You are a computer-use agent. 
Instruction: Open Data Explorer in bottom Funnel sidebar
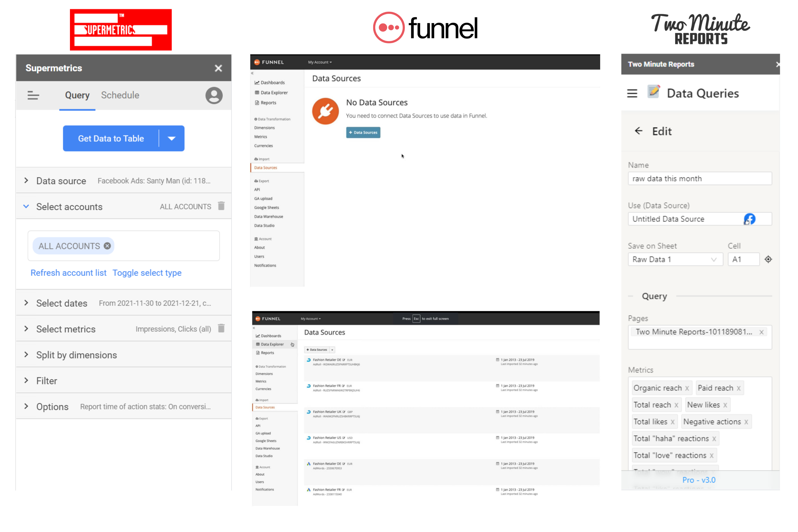(270, 344)
